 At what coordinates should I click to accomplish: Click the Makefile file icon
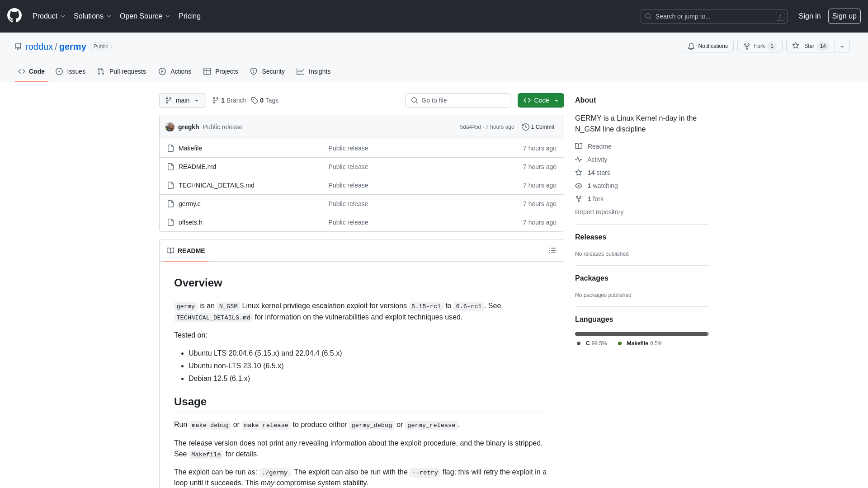[x=170, y=148]
